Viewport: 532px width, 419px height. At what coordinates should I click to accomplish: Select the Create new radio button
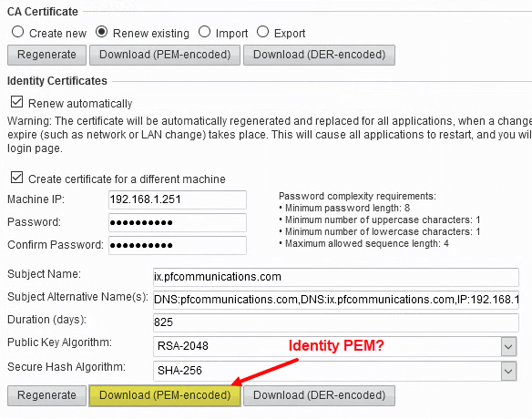point(17,32)
